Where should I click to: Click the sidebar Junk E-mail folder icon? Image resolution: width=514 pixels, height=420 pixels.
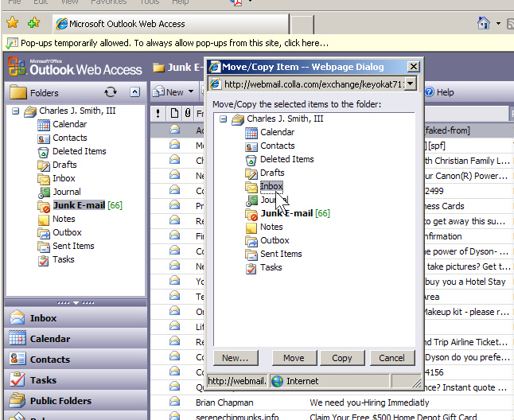point(44,206)
